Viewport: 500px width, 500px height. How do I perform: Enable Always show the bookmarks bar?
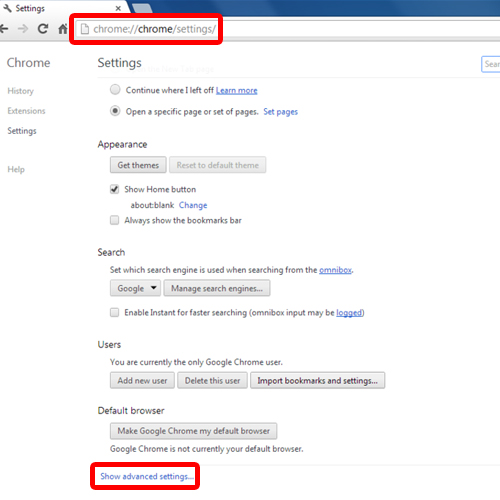[x=114, y=220]
